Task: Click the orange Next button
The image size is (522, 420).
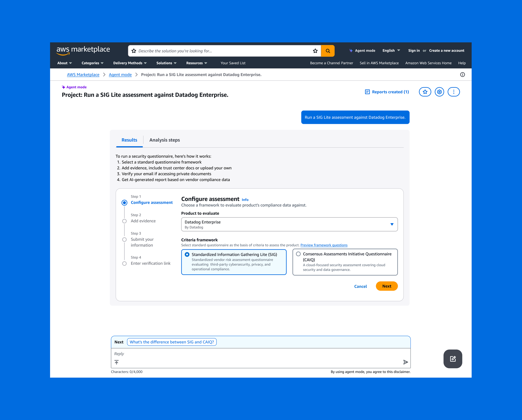Action: [387, 286]
